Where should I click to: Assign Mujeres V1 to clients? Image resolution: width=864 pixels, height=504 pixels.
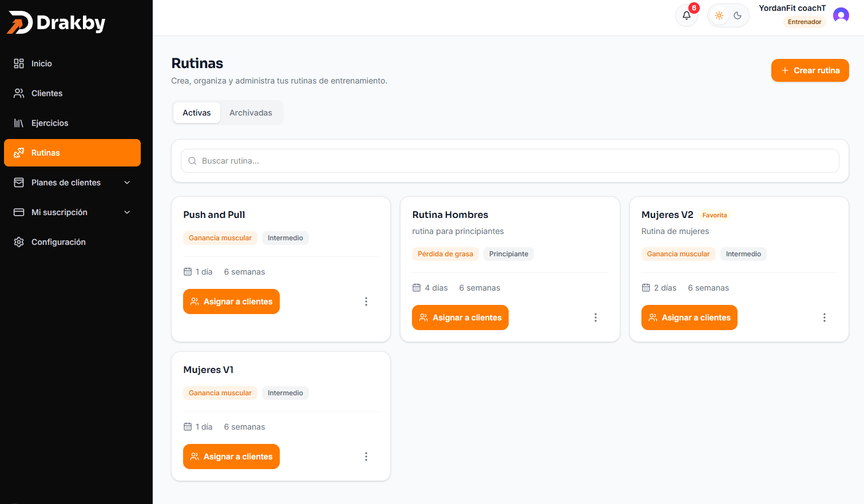click(x=231, y=457)
